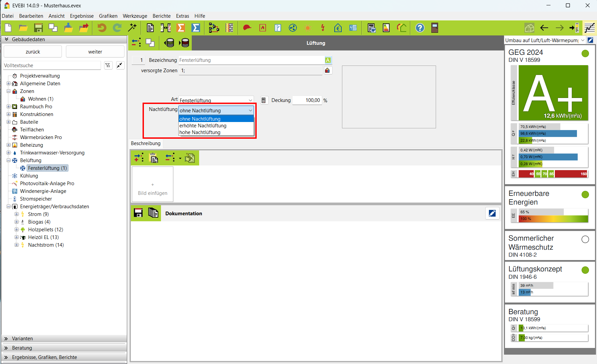Toggle the line chart results panel button

click(590, 28)
